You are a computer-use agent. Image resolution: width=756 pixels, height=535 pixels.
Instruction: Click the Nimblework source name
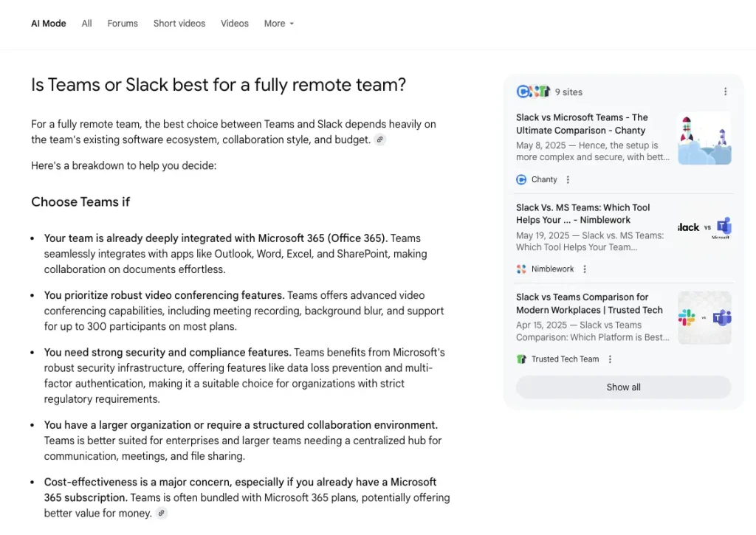point(552,269)
